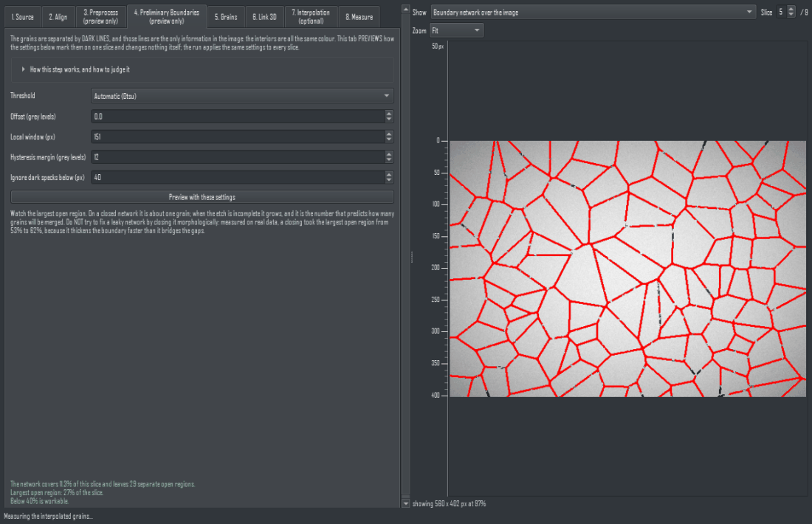
Task: Click the '/ 9' slice total text
Action: (804, 13)
